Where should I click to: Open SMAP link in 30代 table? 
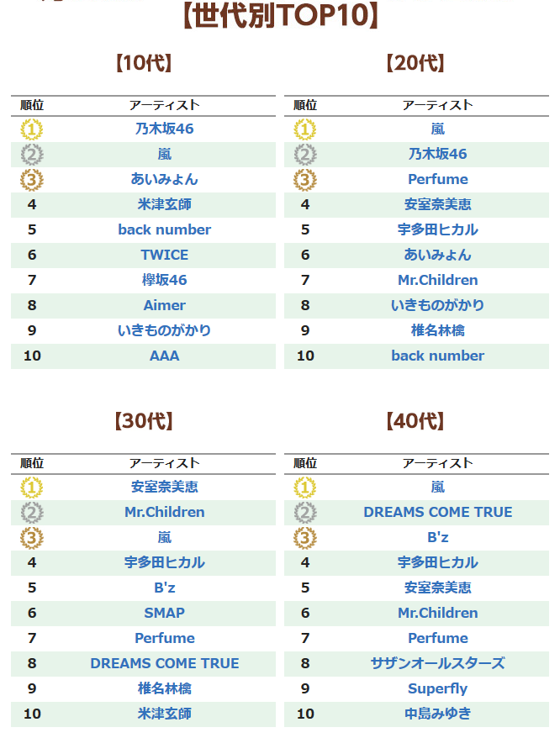(x=164, y=613)
